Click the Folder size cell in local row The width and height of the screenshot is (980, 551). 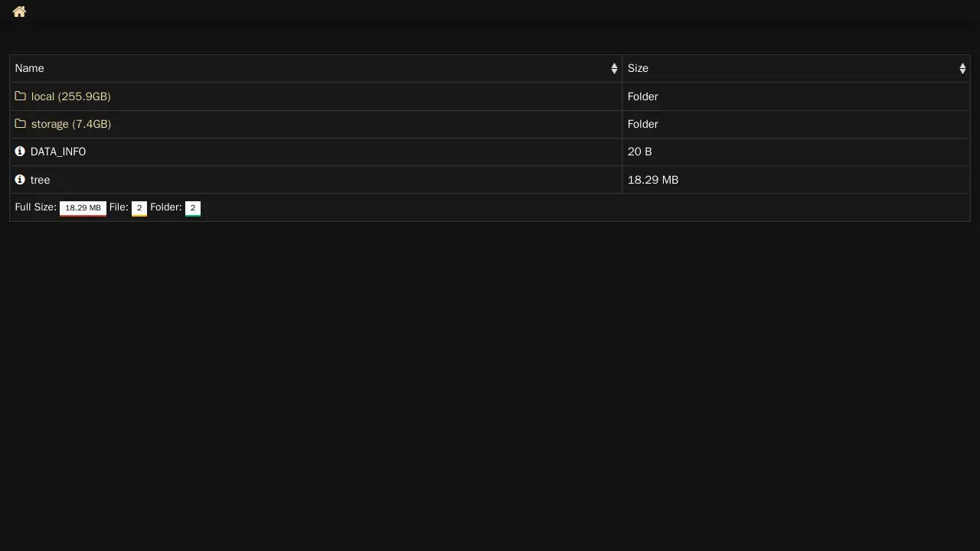coord(642,96)
